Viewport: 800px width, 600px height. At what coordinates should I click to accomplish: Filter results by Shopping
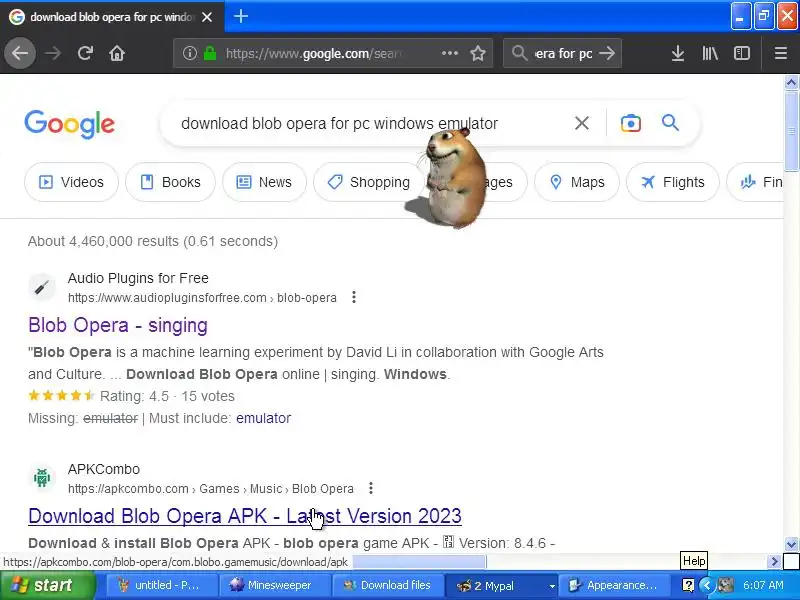(x=369, y=182)
